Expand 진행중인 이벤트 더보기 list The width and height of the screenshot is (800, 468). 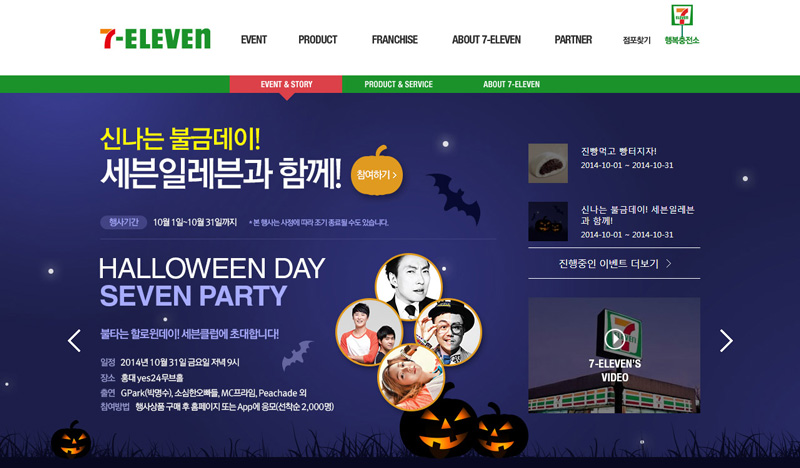(614, 264)
